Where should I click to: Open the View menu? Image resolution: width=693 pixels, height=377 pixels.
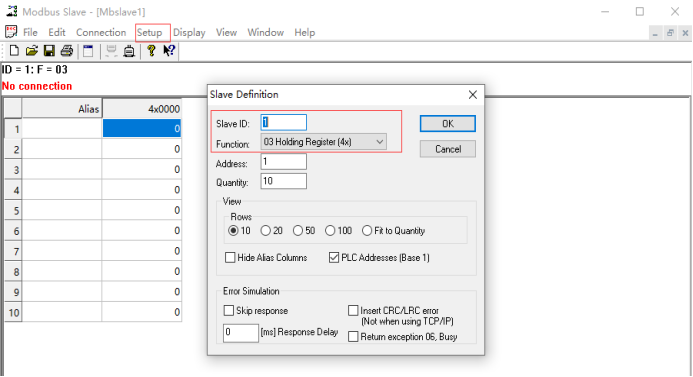coord(226,32)
